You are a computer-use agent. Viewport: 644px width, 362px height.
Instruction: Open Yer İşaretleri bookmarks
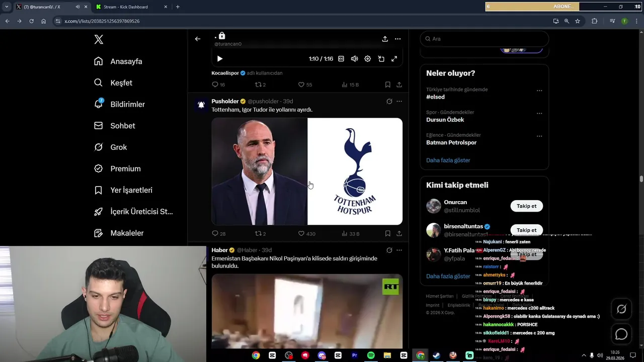pyautogui.click(x=123, y=190)
